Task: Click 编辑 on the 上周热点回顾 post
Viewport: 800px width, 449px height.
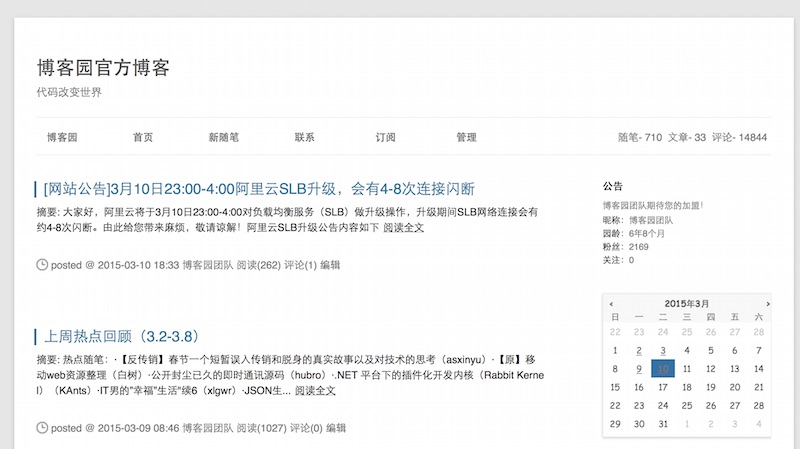Action: point(335,428)
